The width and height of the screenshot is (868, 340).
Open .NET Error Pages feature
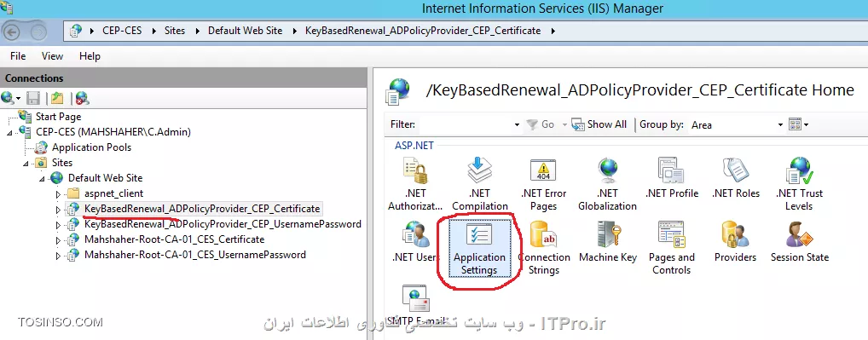[543, 184]
